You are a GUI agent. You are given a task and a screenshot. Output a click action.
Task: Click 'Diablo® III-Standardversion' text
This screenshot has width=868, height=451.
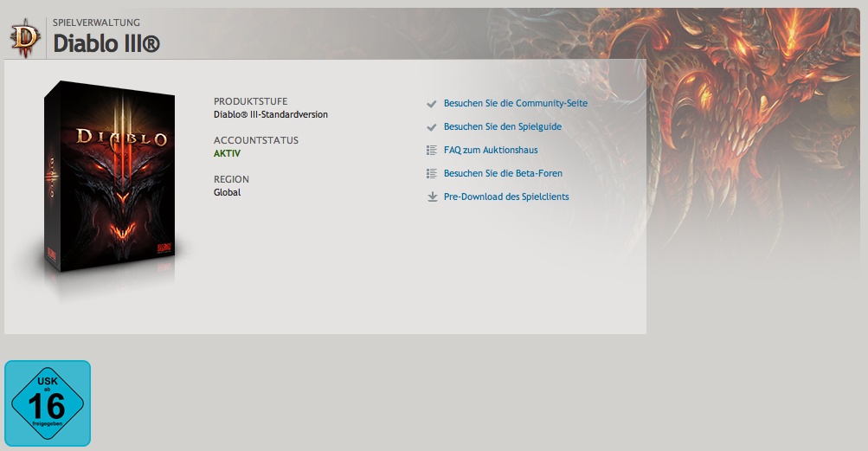pos(271,114)
